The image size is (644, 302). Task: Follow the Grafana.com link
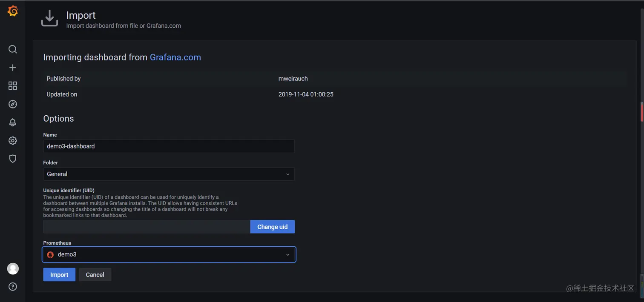point(175,57)
